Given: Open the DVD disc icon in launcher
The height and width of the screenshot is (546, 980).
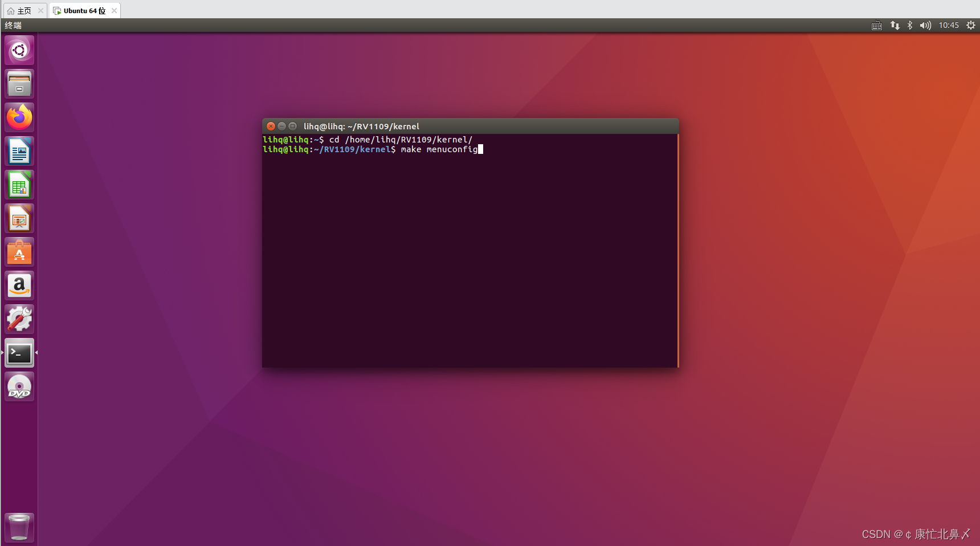Looking at the screenshot, I should [x=19, y=386].
